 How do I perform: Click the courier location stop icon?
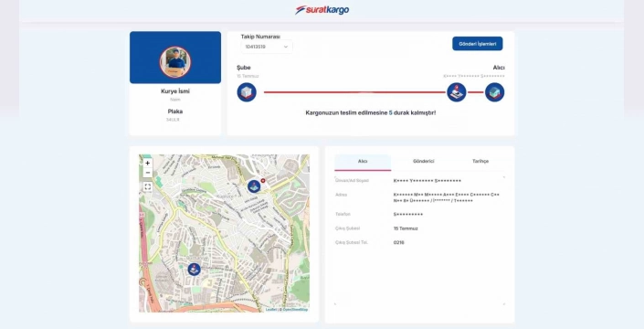pyautogui.click(x=457, y=92)
